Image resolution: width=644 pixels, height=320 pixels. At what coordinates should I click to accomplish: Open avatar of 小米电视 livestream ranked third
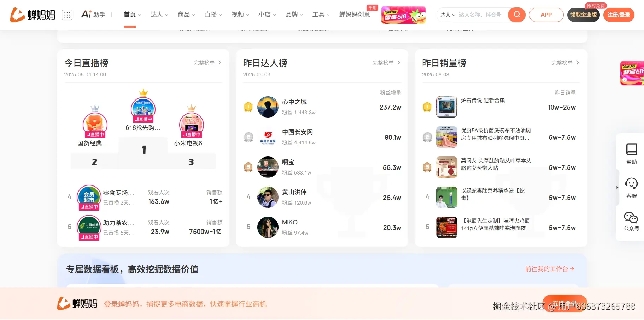(x=192, y=124)
